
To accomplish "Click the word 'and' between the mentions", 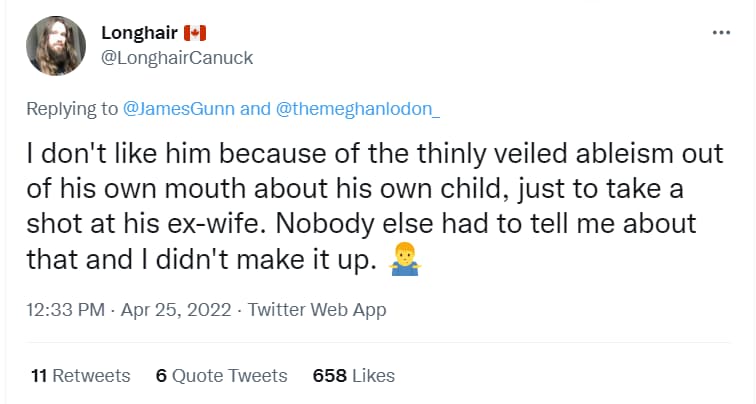I will tap(256, 109).
